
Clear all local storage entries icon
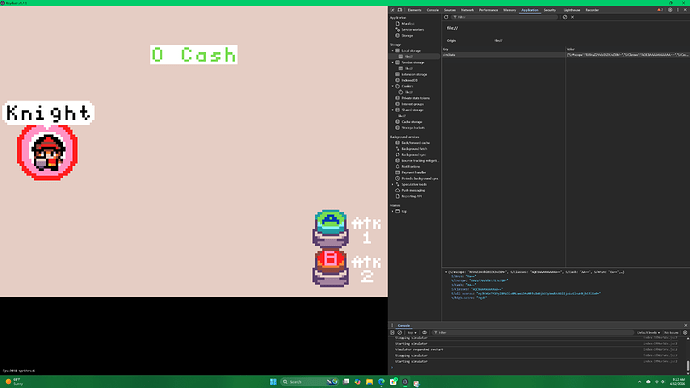click(x=565, y=17)
